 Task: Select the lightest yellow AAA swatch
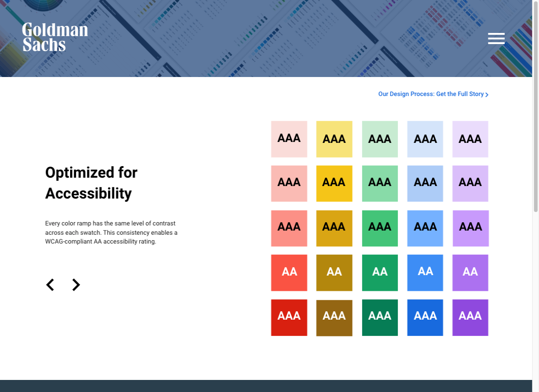click(334, 139)
